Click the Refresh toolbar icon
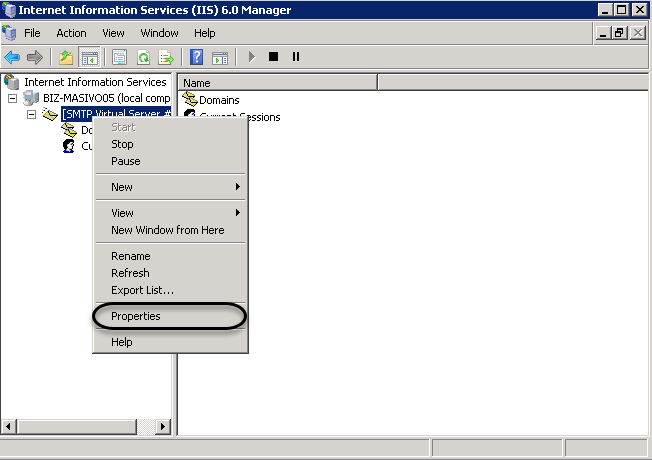This screenshot has height=460, width=652. click(143, 57)
